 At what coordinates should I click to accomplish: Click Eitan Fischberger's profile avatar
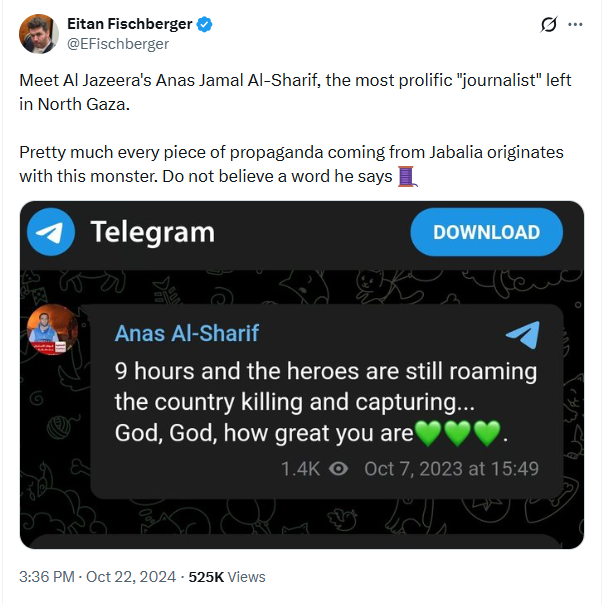(38, 34)
